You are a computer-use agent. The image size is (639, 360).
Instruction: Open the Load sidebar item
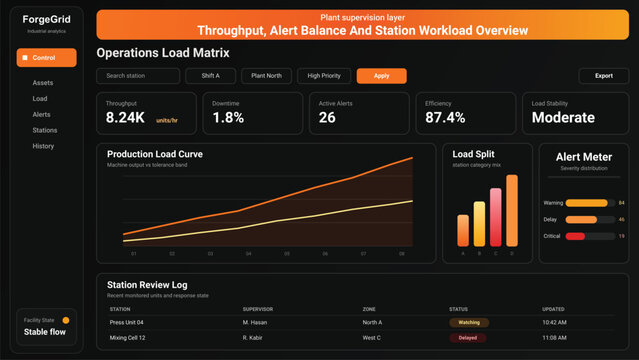point(40,99)
